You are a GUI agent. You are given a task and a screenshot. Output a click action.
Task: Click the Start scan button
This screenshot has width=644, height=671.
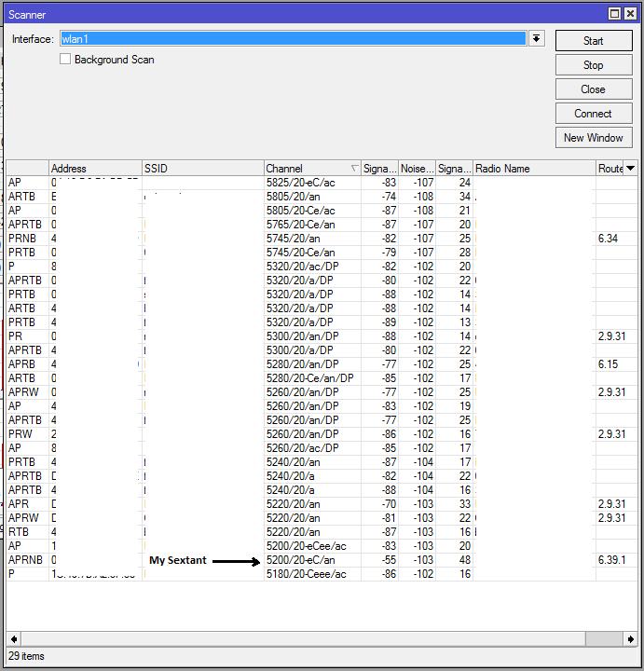coord(594,41)
